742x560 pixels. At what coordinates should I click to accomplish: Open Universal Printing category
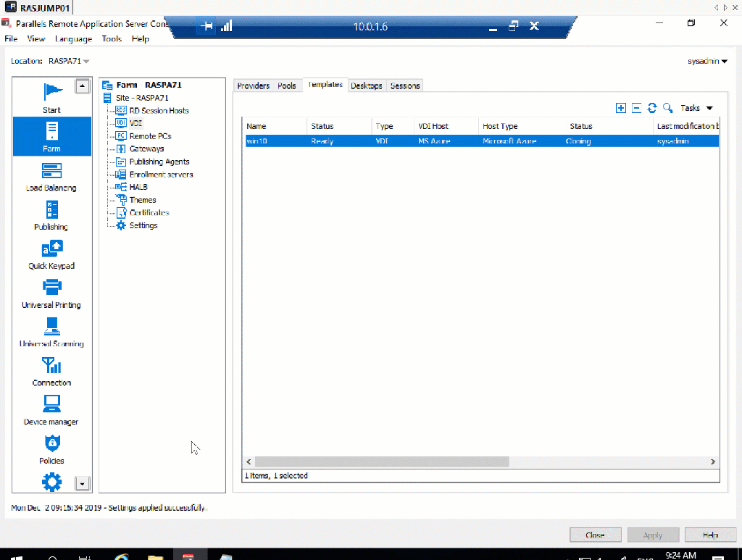[51, 293]
